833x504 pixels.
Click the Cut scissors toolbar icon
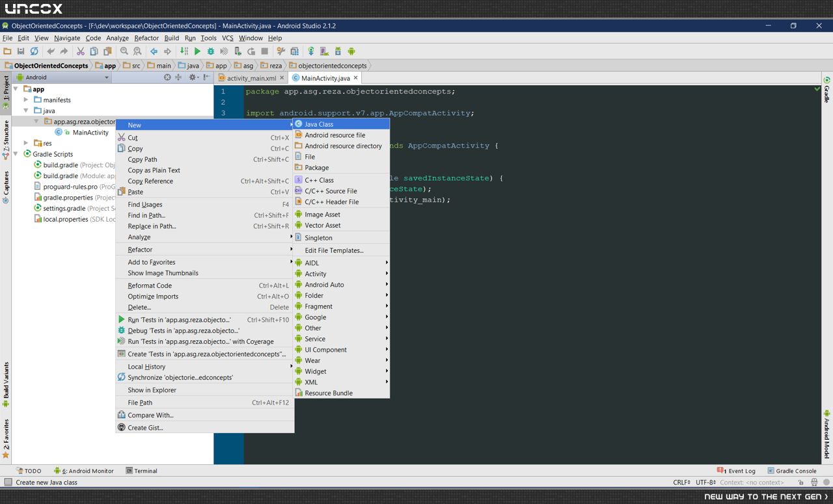pos(81,51)
